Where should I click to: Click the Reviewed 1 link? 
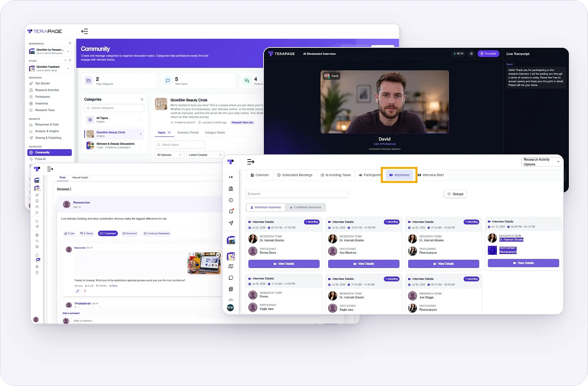point(64,189)
